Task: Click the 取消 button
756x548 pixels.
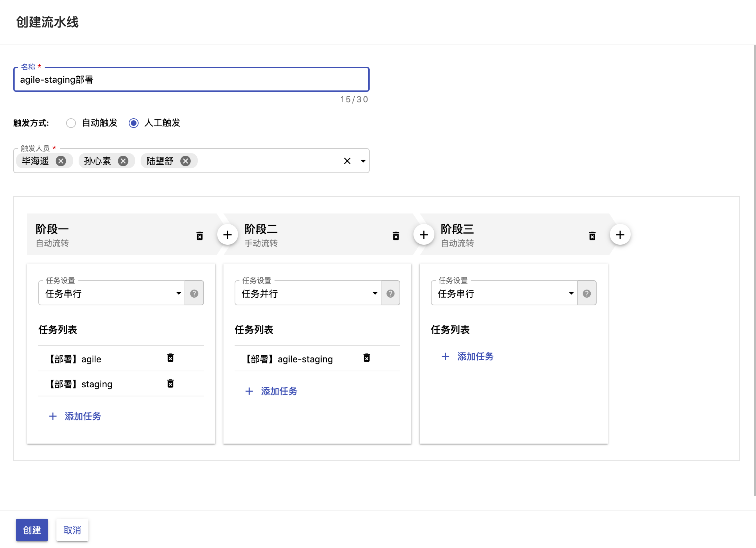Action: (x=72, y=530)
